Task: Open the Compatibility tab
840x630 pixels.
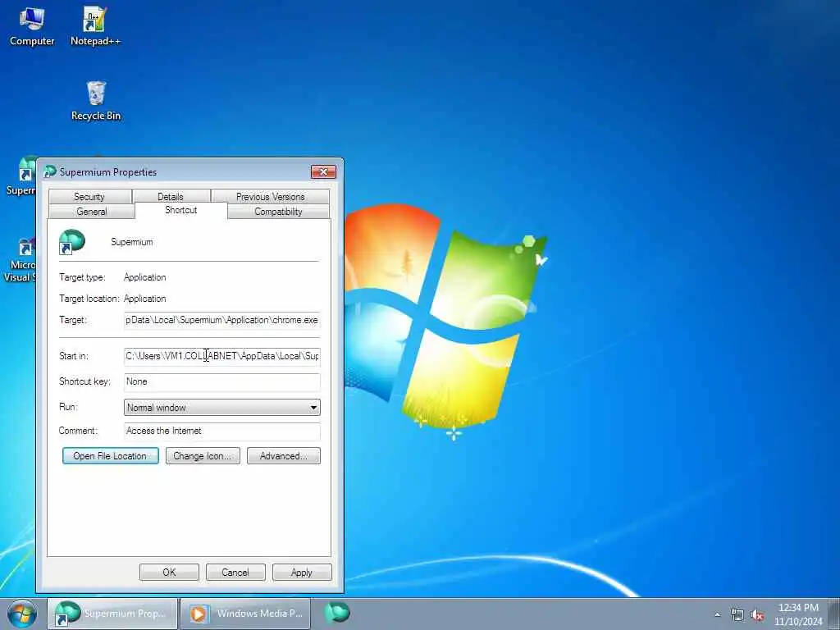Action: pyautogui.click(x=278, y=211)
